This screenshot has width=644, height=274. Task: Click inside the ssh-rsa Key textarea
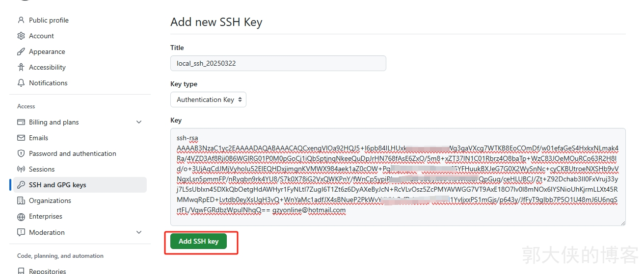(x=398, y=177)
